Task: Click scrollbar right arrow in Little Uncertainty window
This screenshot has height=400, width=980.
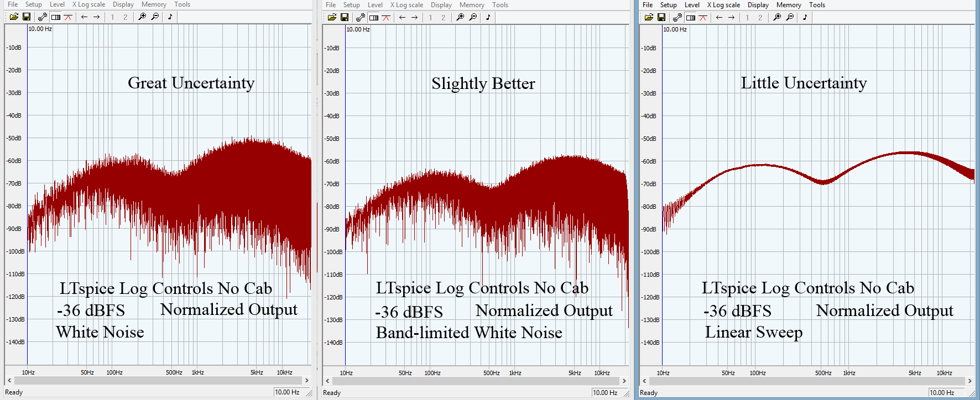Action: pos(969,381)
